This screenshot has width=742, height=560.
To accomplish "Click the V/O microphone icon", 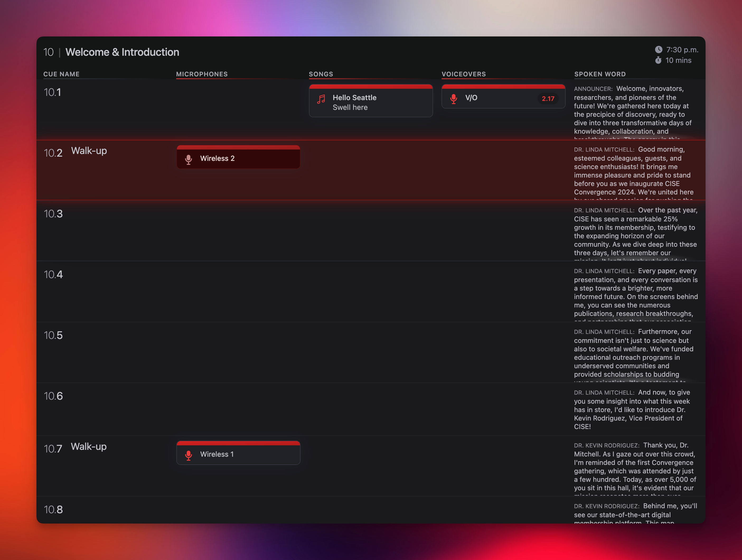I will tap(454, 99).
